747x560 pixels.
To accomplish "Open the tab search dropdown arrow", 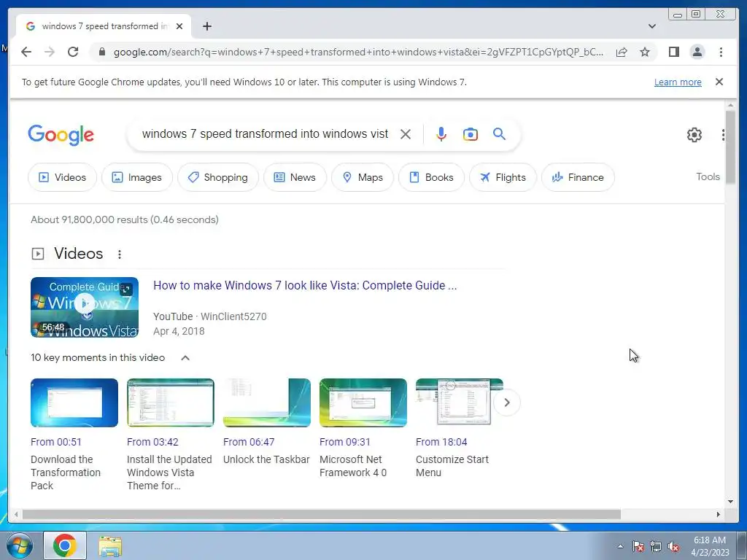I will click(651, 26).
